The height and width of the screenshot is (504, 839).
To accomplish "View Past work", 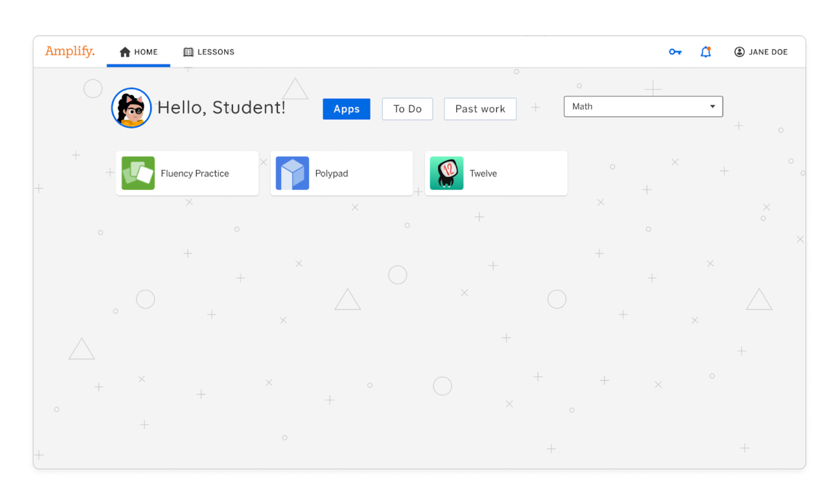I will pyautogui.click(x=480, y=109).
